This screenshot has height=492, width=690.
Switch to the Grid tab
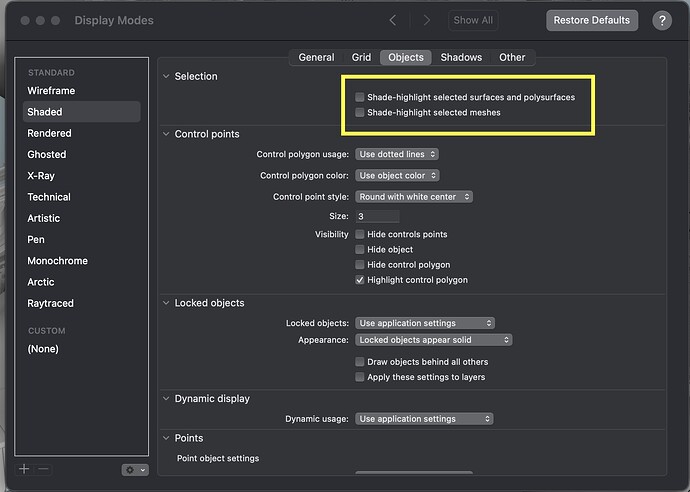[361, 58]
